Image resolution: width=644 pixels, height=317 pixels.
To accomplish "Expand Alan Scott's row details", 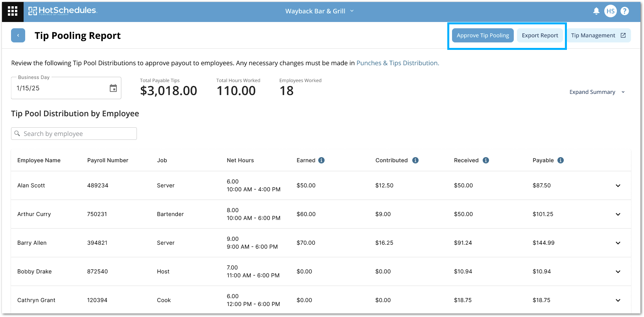I will click(x=618, y=185).
